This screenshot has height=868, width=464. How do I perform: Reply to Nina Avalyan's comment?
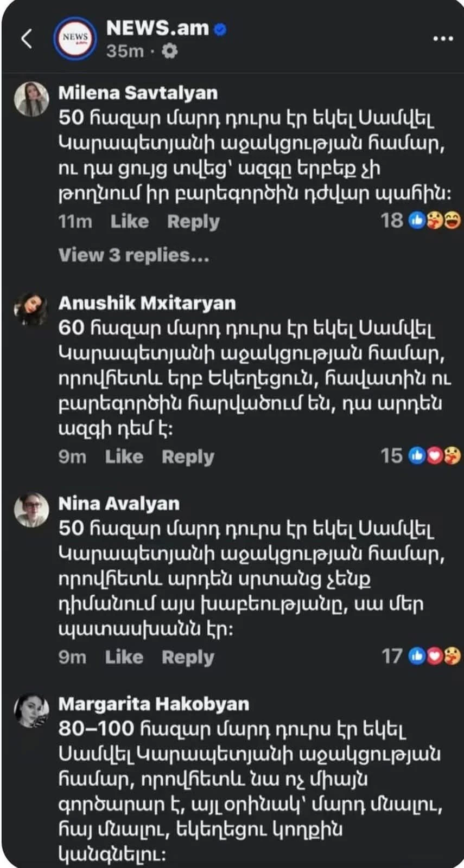pos(188,657)
